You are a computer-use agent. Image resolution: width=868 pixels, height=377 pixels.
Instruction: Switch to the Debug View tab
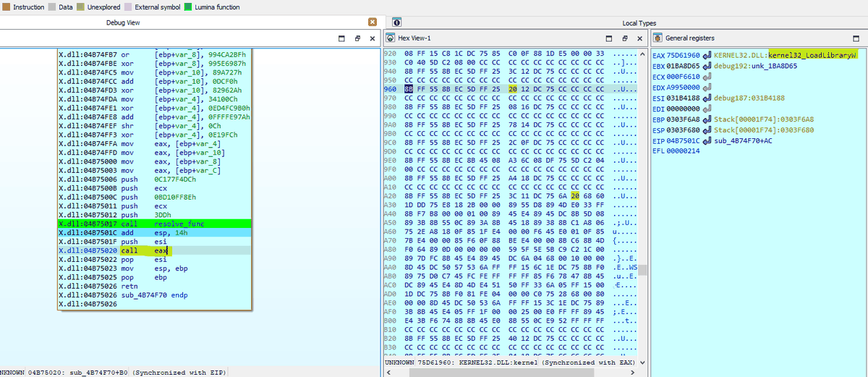pyautogui.click(x=122, y=23)
